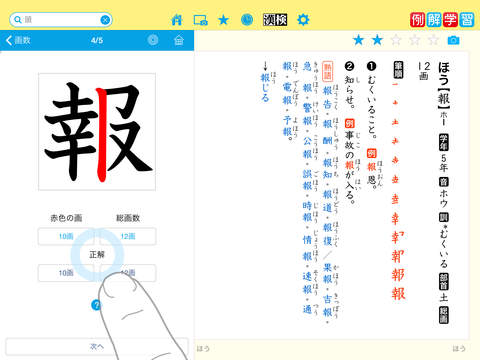
Task: Open the 報酬 word link
Action: click(327, 133)
